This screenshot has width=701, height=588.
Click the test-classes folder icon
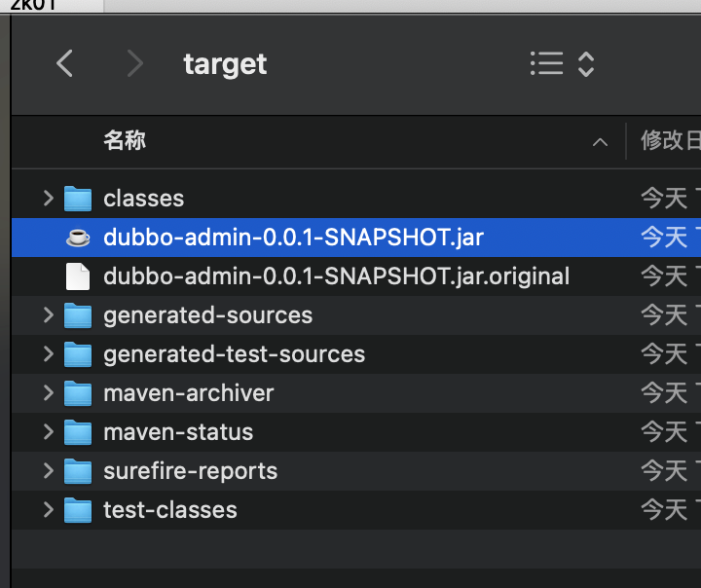point(78,510)
